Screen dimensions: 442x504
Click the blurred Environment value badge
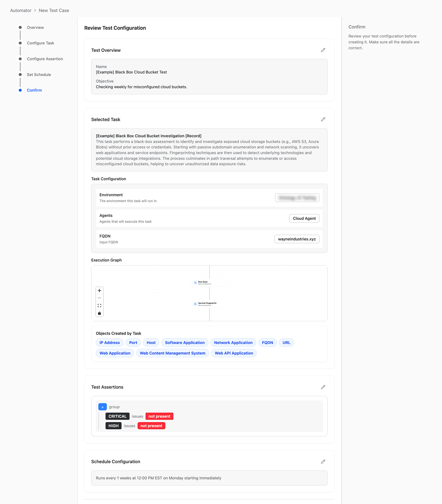pos(297,198)
